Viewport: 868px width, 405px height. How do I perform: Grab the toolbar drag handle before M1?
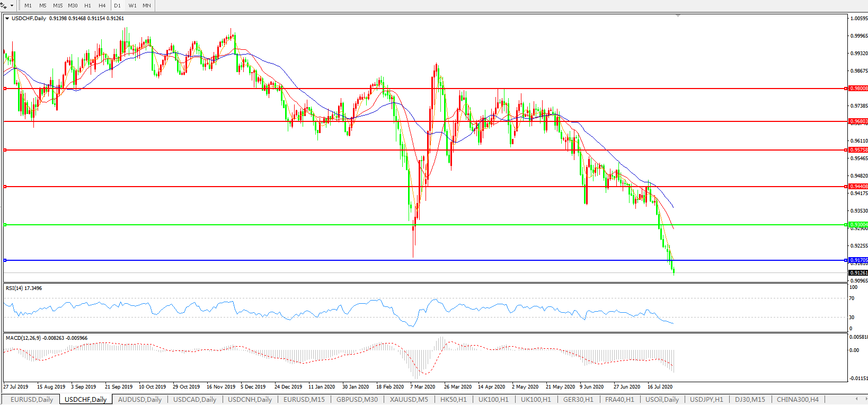(20, 5)
